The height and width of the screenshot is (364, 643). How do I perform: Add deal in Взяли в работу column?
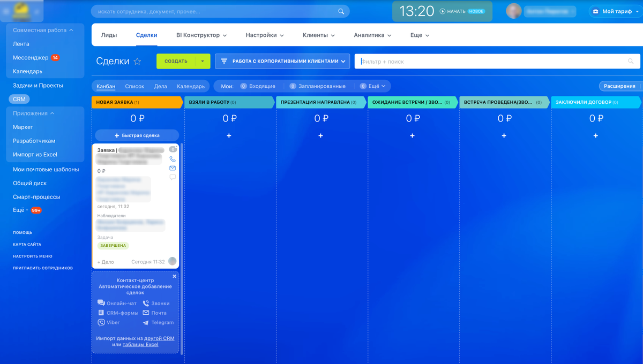tap(229, 136)
